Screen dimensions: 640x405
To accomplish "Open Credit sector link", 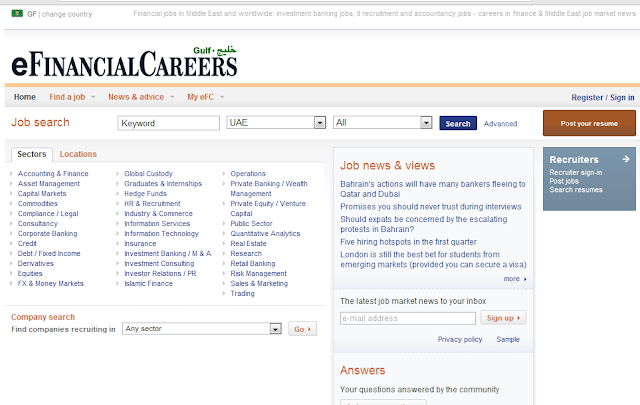I will click(x=27, y=243).
